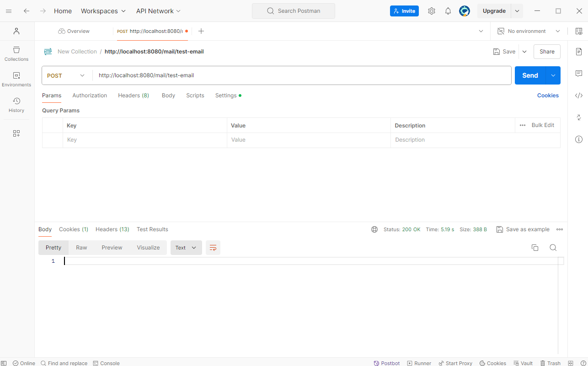
Task: Open the Save options dropdown arrow
Action: click(524, 52)
